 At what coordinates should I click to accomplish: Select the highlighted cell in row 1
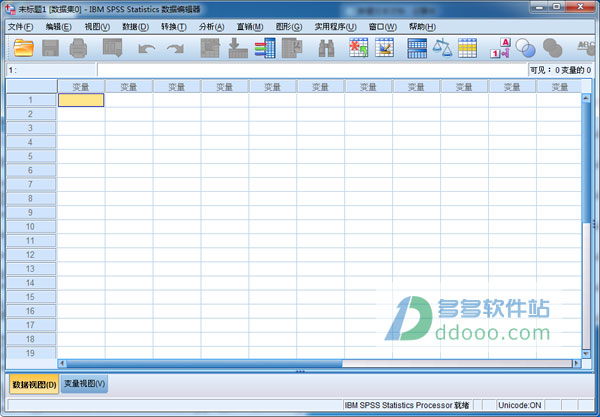pos(81,100)
